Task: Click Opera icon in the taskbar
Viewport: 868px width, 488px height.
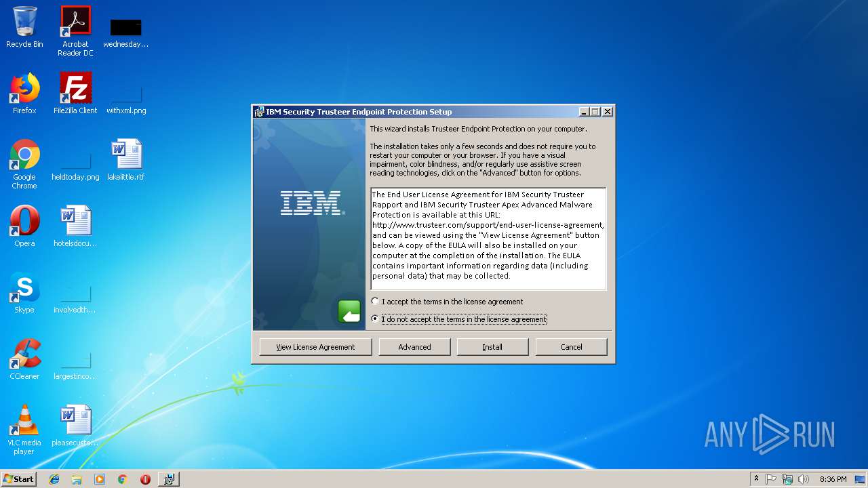Action: (x=145, y=479)
